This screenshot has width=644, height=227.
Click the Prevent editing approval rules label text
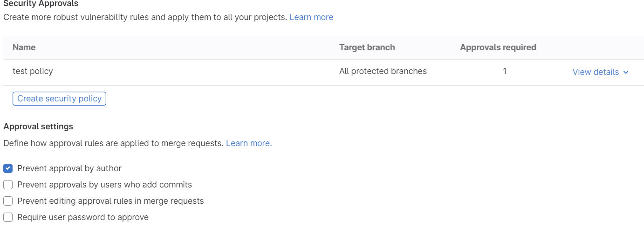tap(110, 201)
